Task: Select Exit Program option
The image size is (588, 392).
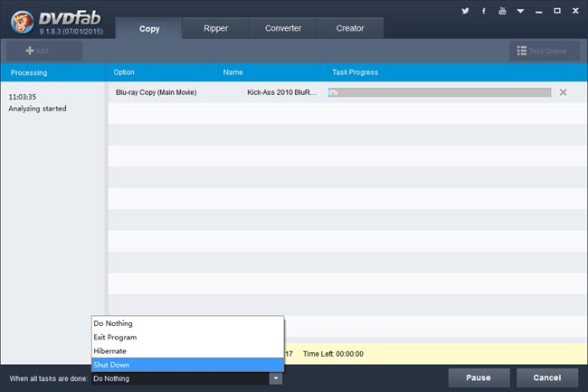Action: point(187,337)
